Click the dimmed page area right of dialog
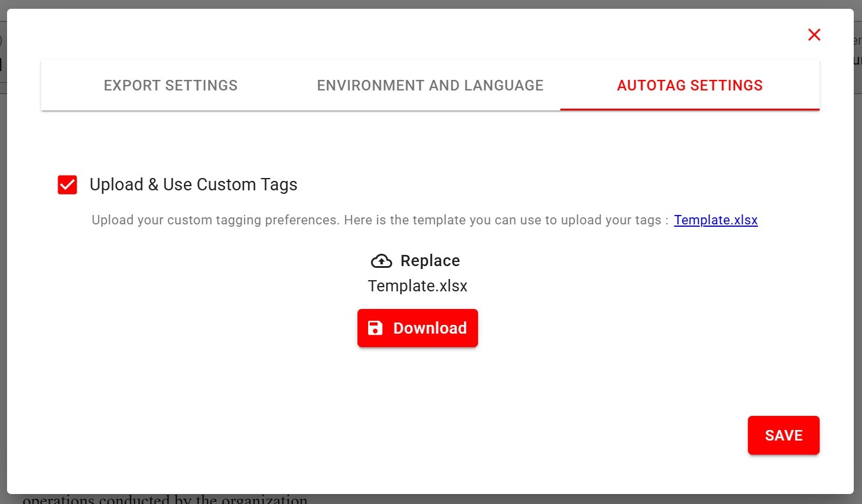 (x=858, y=264)
